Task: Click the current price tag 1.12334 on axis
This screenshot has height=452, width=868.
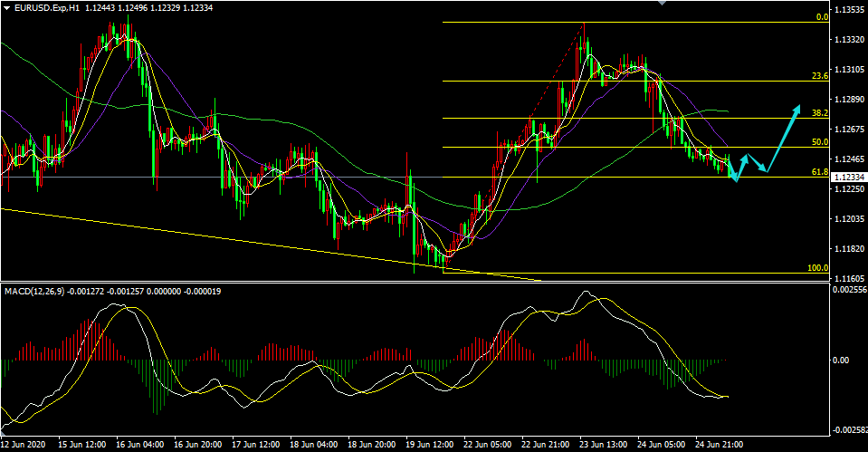Action: pos(847,178)
